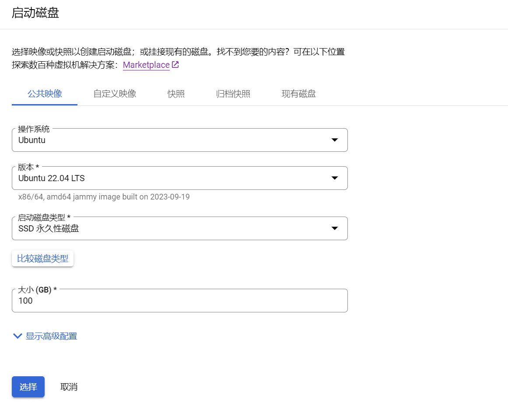Image resolution: width=508 pixels, height=420 pixels.
Task: Switch to the 快照 tab
Action: point(176,94)
